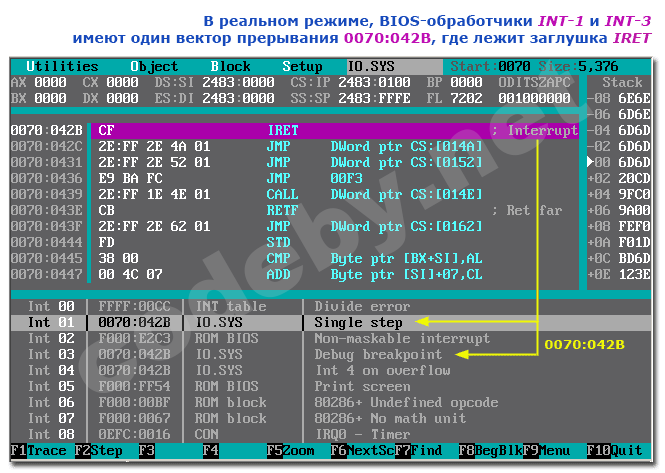Click the DX register value 0000

click(x=123, y=98)
